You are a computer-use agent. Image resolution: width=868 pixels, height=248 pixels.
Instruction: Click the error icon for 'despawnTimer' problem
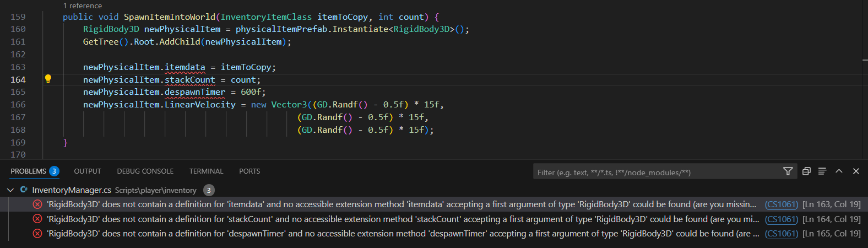37,233
